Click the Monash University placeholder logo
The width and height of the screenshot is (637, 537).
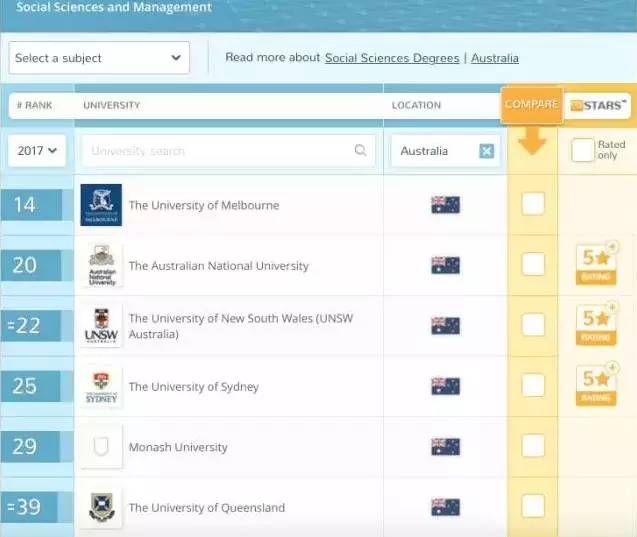click(101, 447)
